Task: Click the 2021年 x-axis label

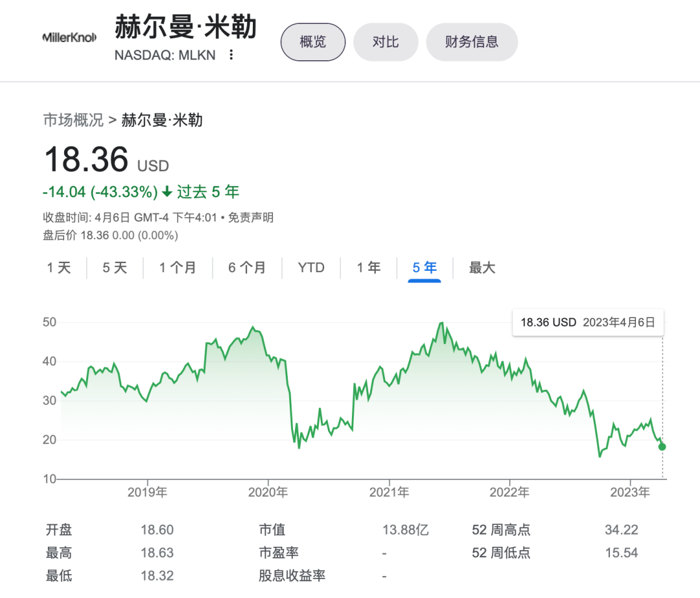Action: 389,492
